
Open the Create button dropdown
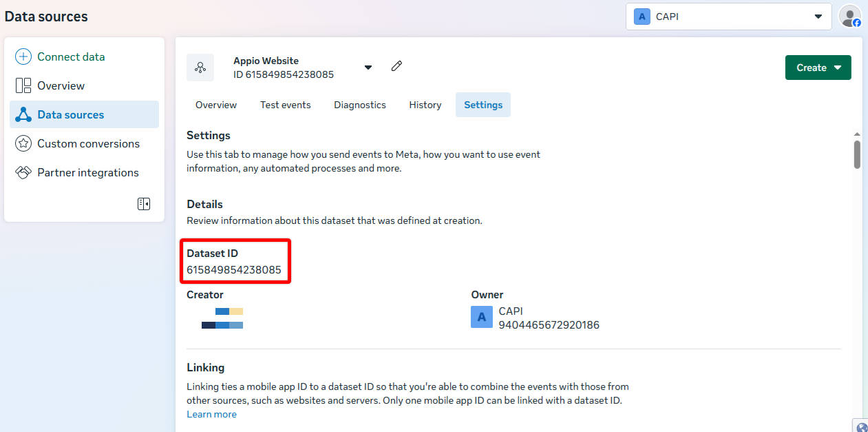[818, 68]
